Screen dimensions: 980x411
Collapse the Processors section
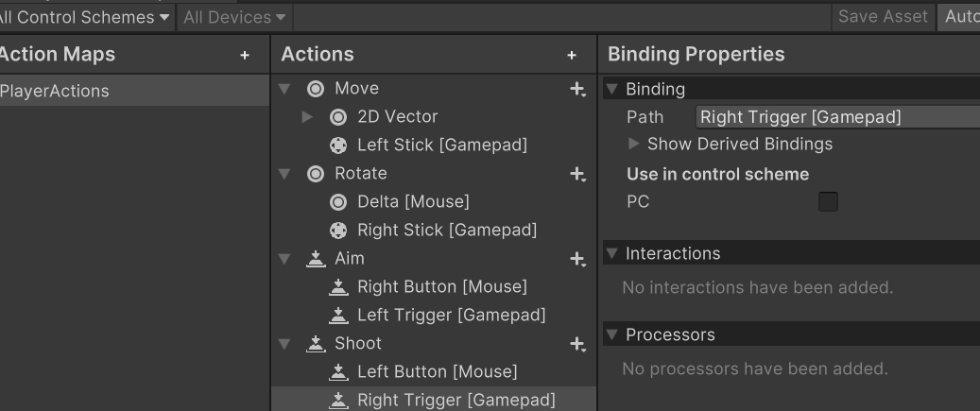611,334
